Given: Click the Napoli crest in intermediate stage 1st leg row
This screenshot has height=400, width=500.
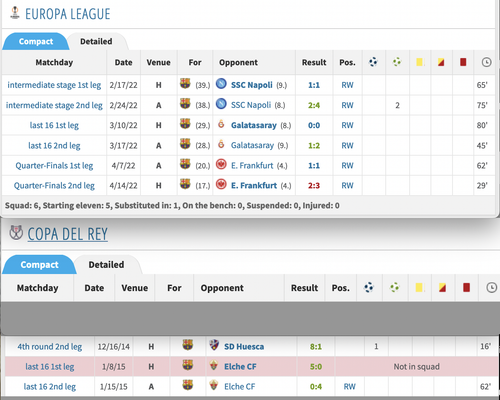Looking at the screenshot, I should point(221,84).
